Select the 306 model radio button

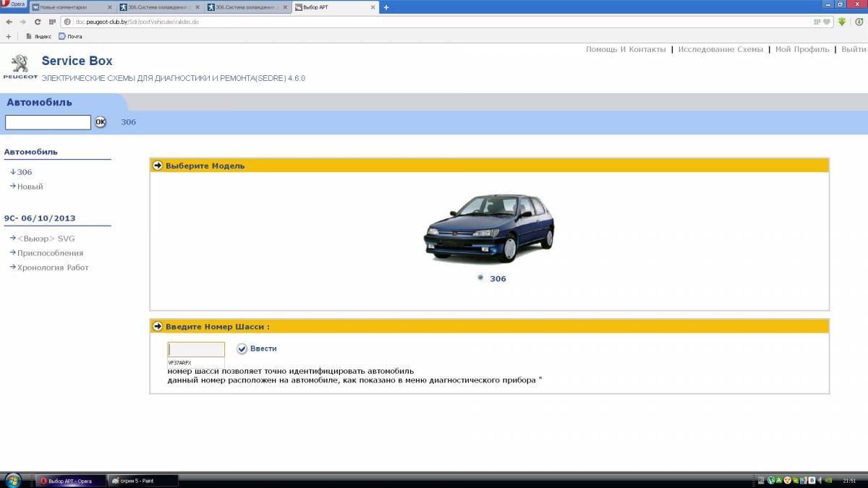480,278
